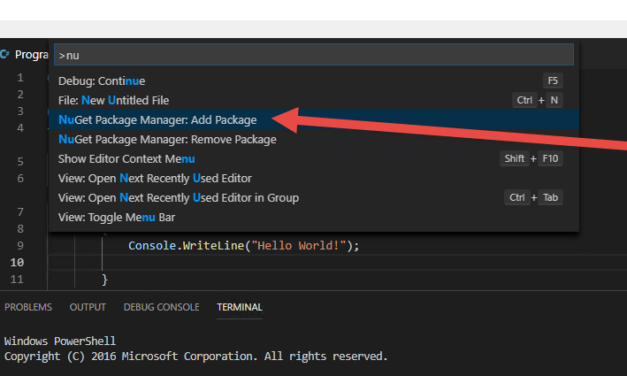Click line number 10 in the gutter
The height and width of the screenshot is (376, 627).
click(x=17, y=262)
